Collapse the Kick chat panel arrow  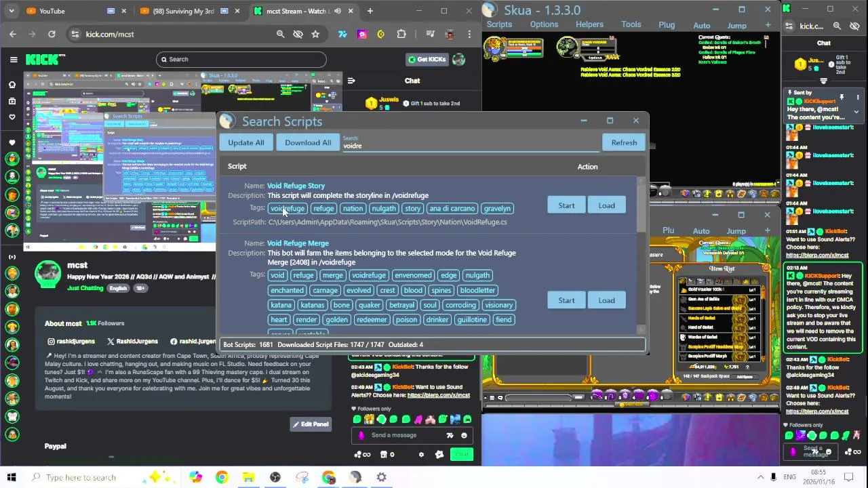351,81
